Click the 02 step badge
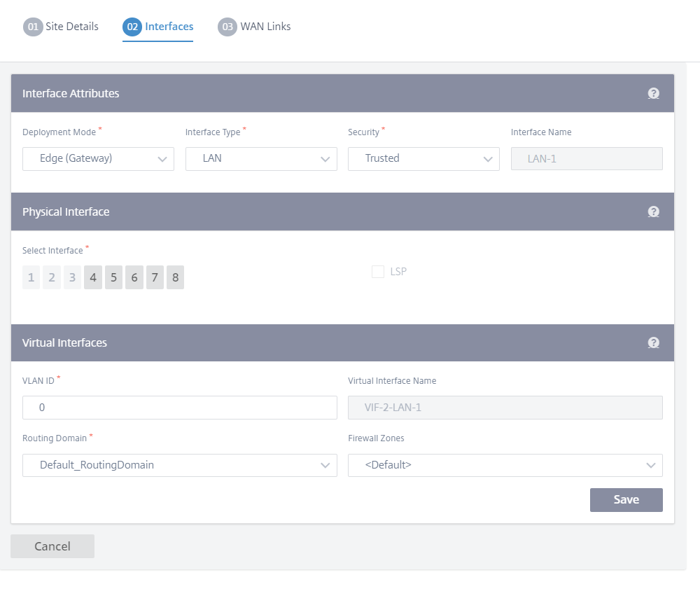Viewport: 700px width, 589px height. click(x=132, y=27)
